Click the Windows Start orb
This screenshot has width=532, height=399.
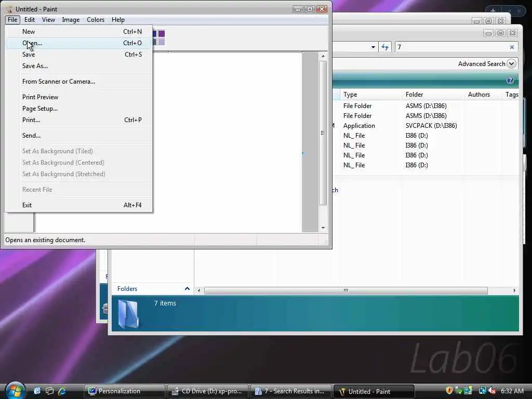pyautogui.click(x=15, y=391)
